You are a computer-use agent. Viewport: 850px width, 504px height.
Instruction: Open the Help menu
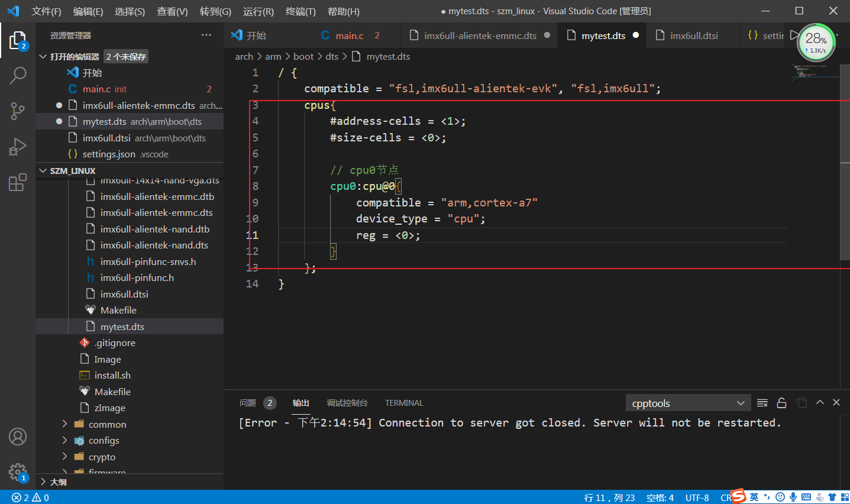(343, 11)
